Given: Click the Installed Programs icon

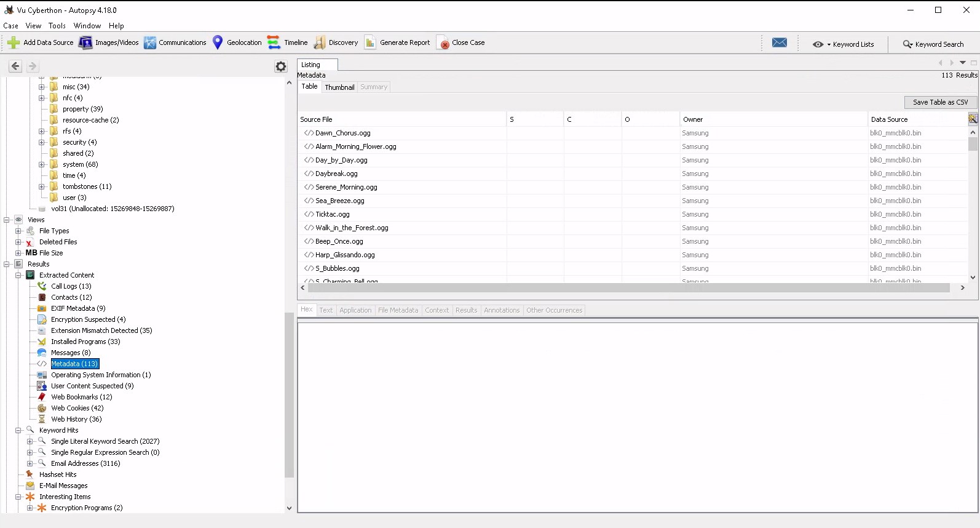Looking at the screenshot, I should click(42, 342).
